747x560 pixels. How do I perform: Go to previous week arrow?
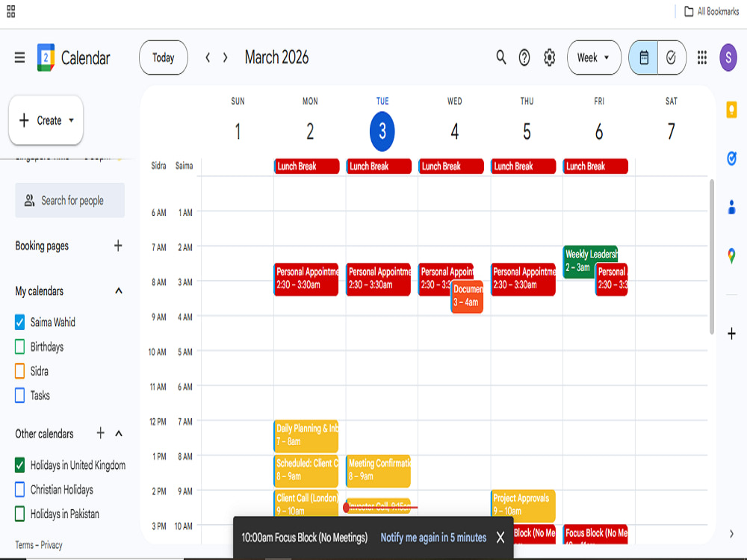[x=208, y=57]
